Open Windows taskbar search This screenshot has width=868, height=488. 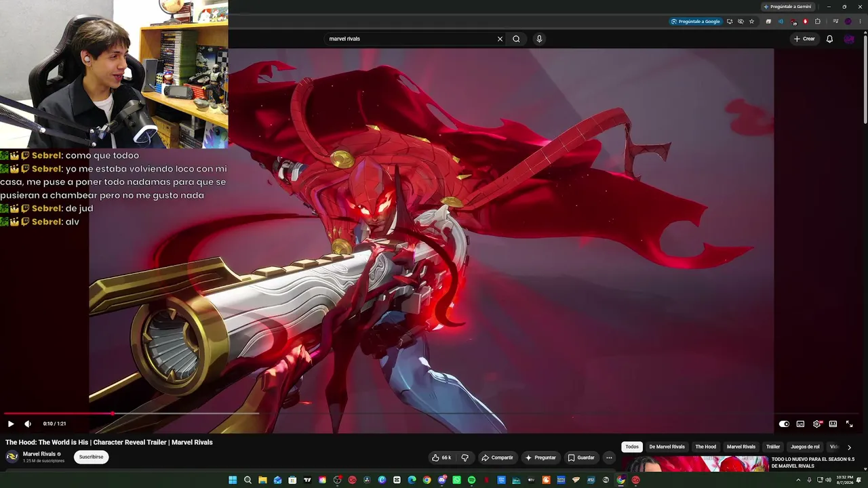(x=248, y=480)
